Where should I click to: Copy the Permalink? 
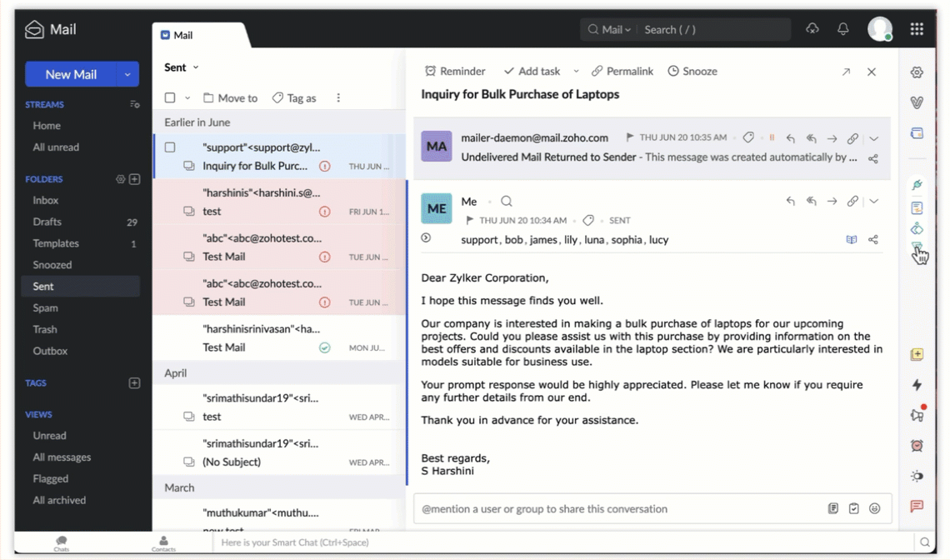coord(622,71)
